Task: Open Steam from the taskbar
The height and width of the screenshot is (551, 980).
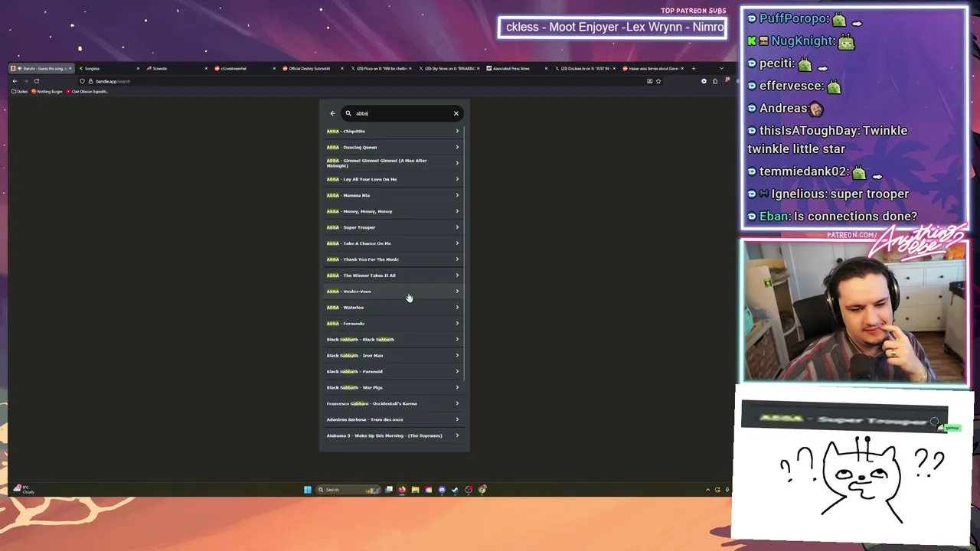Action: coord(455,490)
